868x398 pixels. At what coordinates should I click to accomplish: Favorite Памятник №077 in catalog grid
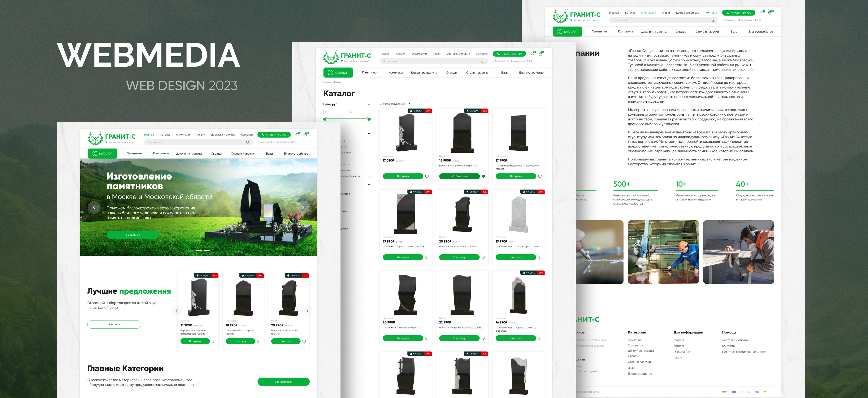pos(483,257)
